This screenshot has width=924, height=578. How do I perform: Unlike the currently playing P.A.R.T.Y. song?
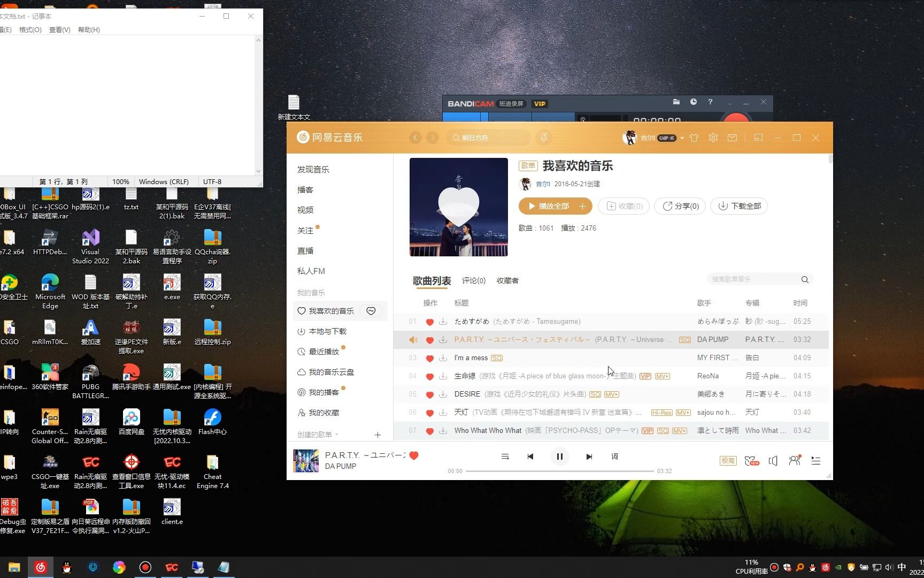click(x=414, y=455)
